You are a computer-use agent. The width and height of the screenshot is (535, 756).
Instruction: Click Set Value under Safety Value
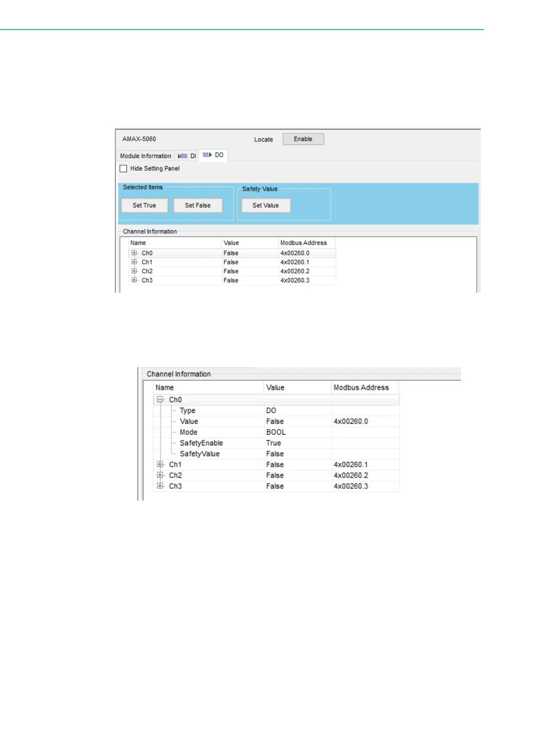tap(265, 206)
